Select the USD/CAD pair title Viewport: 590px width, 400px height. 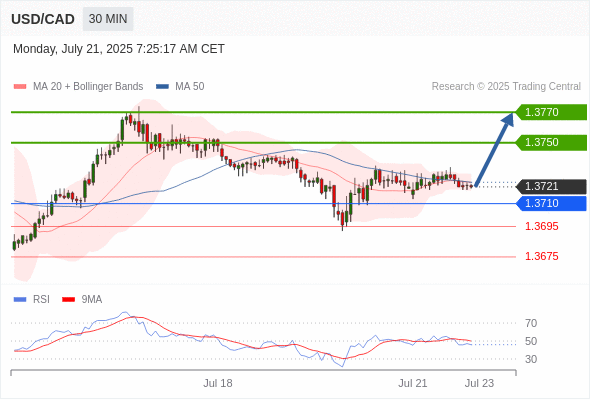pyautogui.click(x=43, y=19)
